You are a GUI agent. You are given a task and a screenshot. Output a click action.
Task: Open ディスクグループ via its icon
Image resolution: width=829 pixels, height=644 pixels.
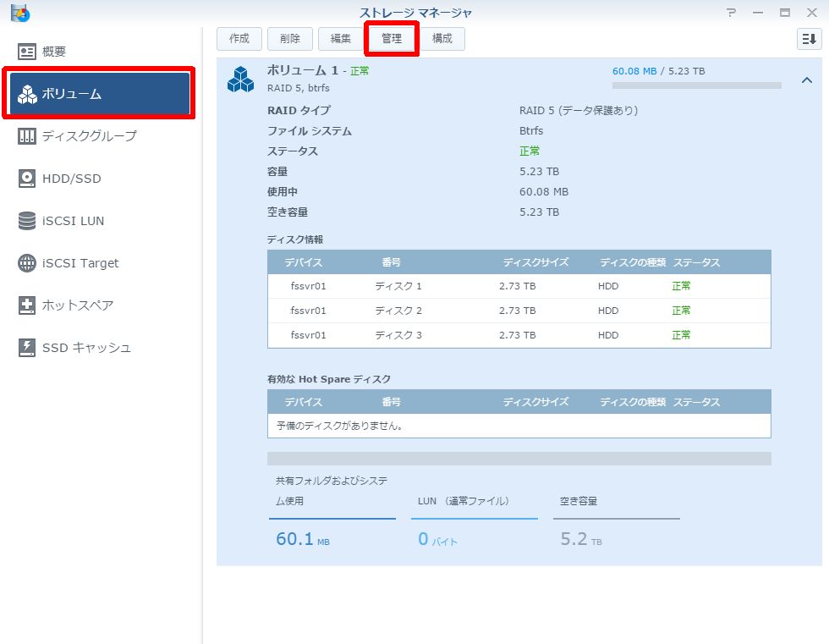click(27, 136)
